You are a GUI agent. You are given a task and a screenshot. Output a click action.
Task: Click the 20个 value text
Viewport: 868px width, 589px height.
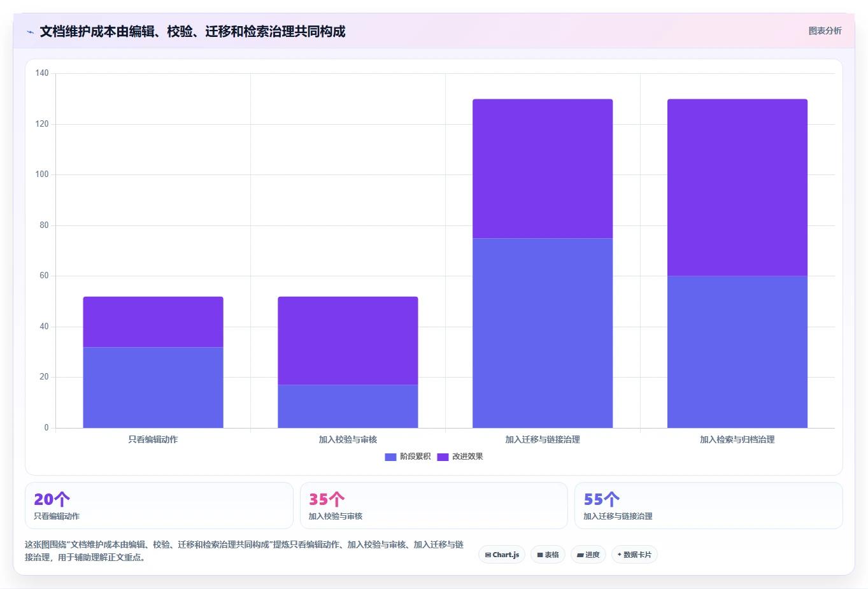point(52,499)
